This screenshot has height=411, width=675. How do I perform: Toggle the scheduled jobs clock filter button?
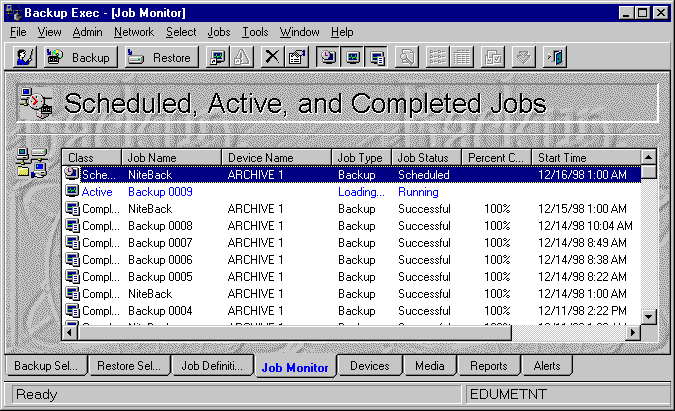coord(328,57)
